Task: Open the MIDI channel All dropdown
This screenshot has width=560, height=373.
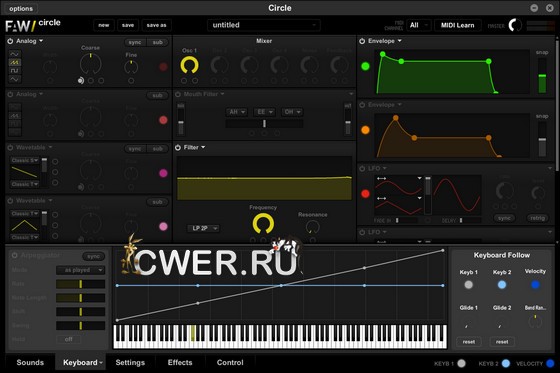Action: pyautogui.click(x=418, y=25)
